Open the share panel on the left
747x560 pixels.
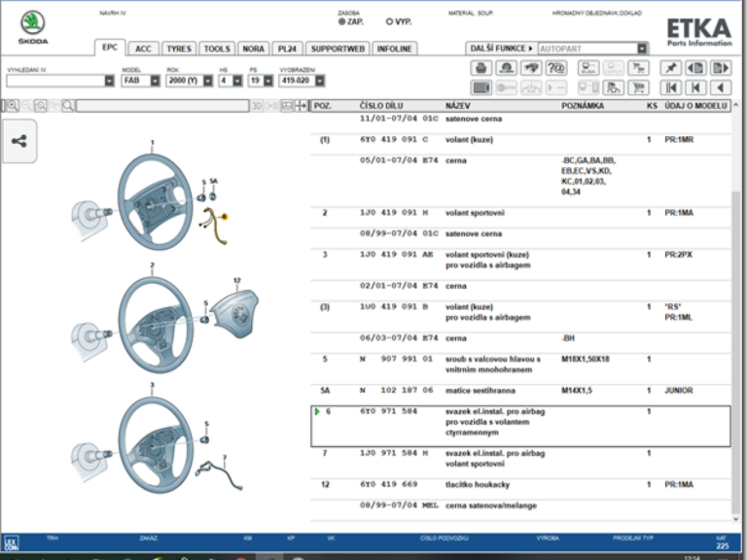click(x=18, y=141)
